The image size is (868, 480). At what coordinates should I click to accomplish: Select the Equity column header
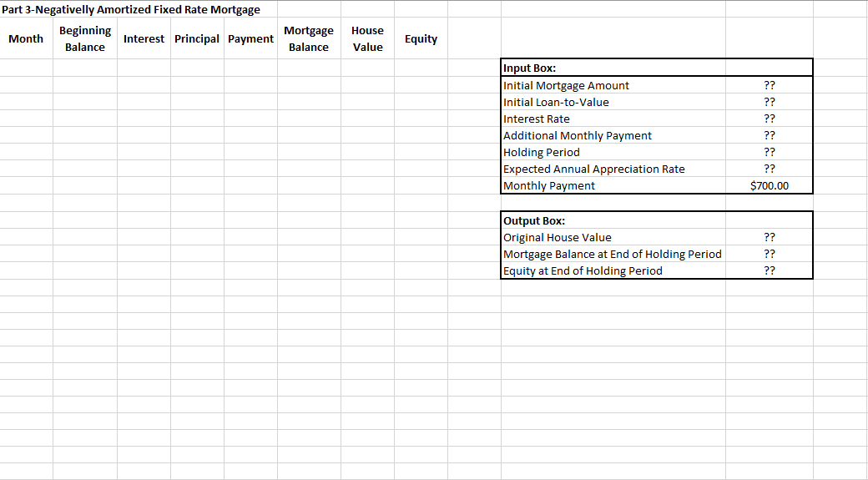(421, 38)
